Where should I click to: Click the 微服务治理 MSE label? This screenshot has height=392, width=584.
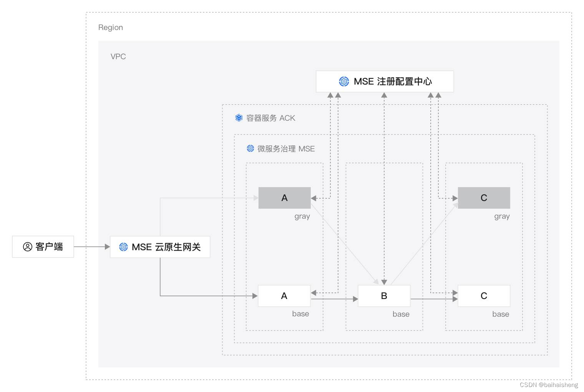pyautogui.click(x=286, y=149)
